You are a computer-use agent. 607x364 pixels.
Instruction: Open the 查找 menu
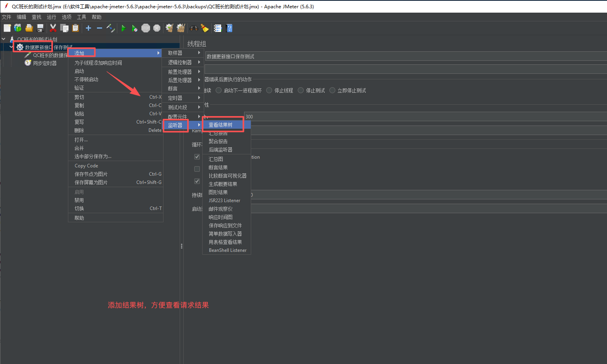pyautogui.click(x=36, y=17)
